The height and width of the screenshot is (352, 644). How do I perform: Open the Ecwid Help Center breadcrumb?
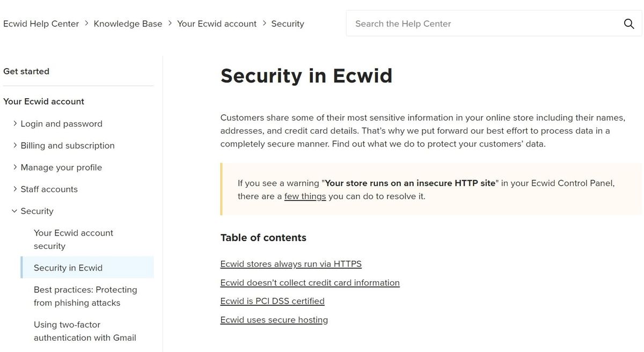click(x=41, y=24)
